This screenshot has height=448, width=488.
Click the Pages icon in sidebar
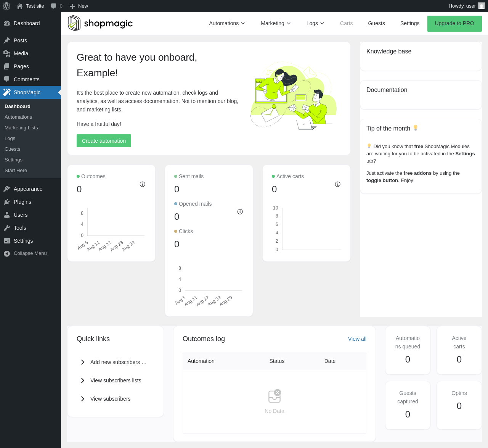(7, 66)
